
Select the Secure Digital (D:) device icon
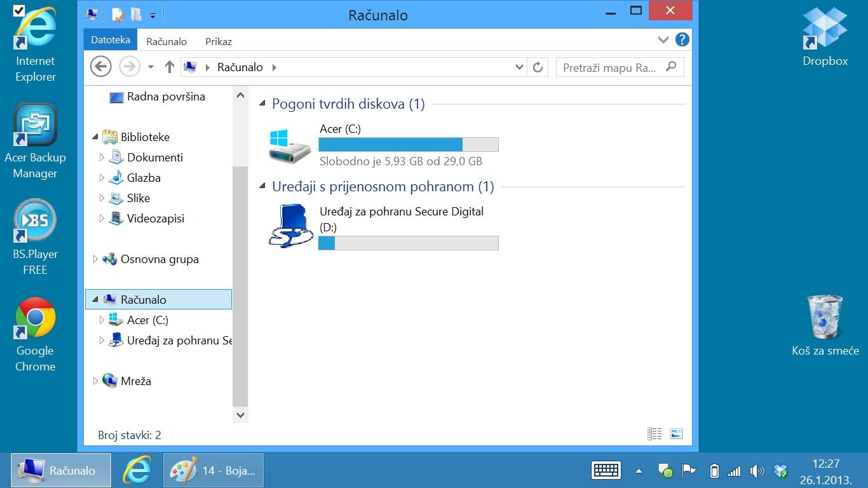tap(289, 226)
